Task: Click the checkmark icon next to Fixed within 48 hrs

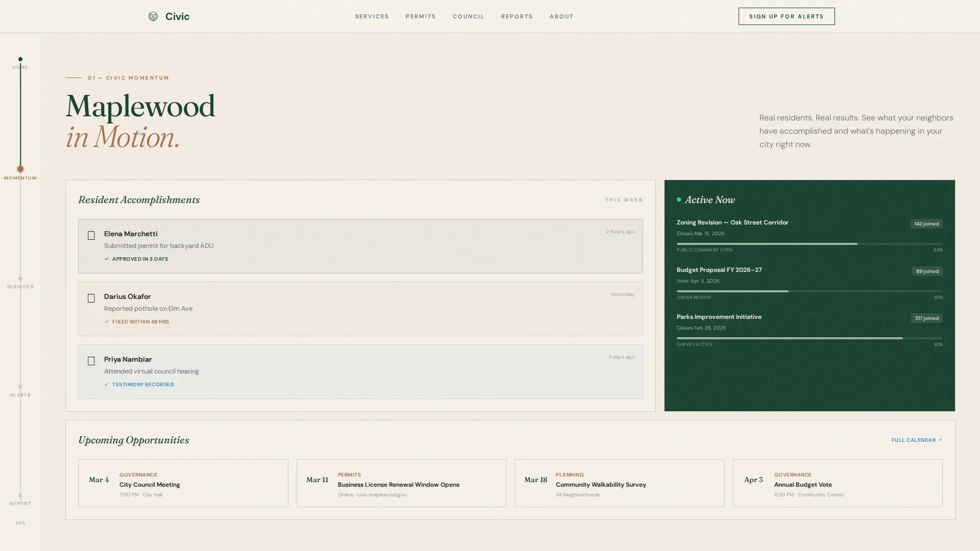Action: 107,322
